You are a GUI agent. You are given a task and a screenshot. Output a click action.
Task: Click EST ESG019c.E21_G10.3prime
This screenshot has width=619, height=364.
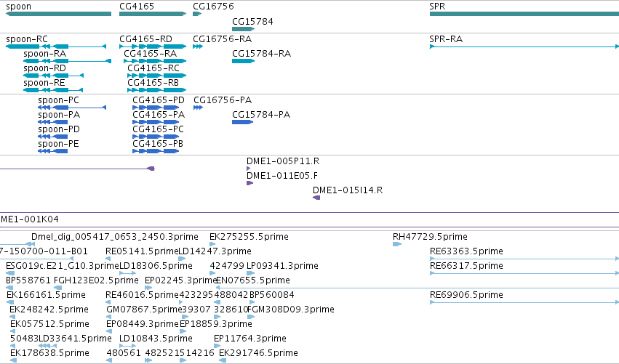coord(63,266)
